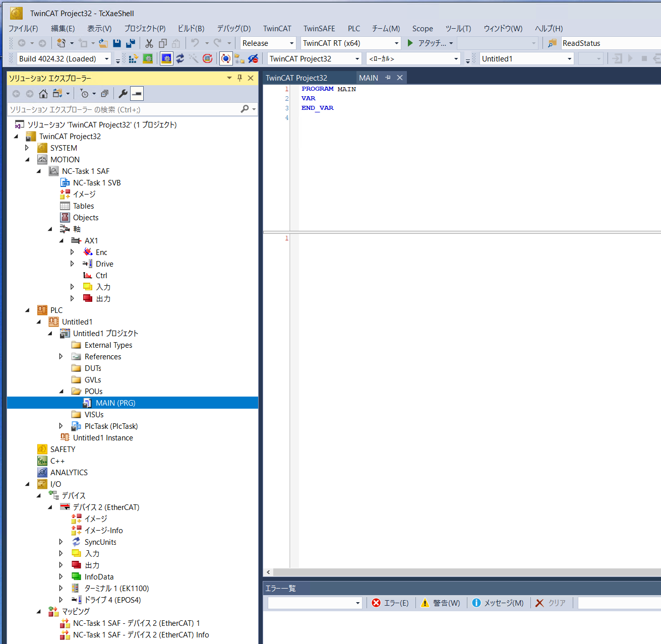Image resolution: width=661 pixels, height=644 pixels.
Task: Click the Pending Changes Filter clock icon
Action: tap(84, 94)
